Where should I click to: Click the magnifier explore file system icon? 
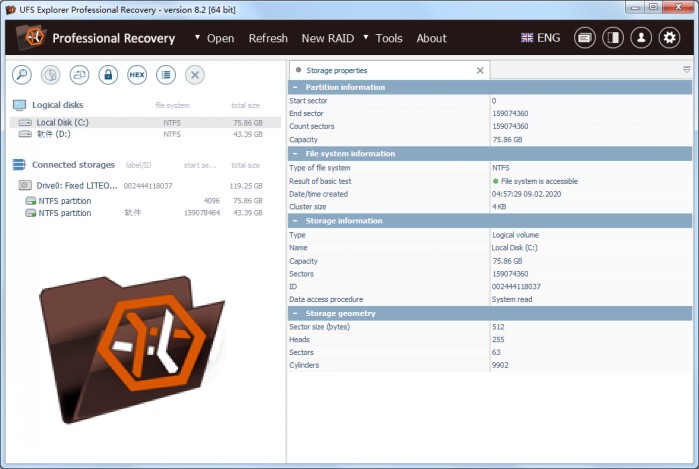pos(22,74)
